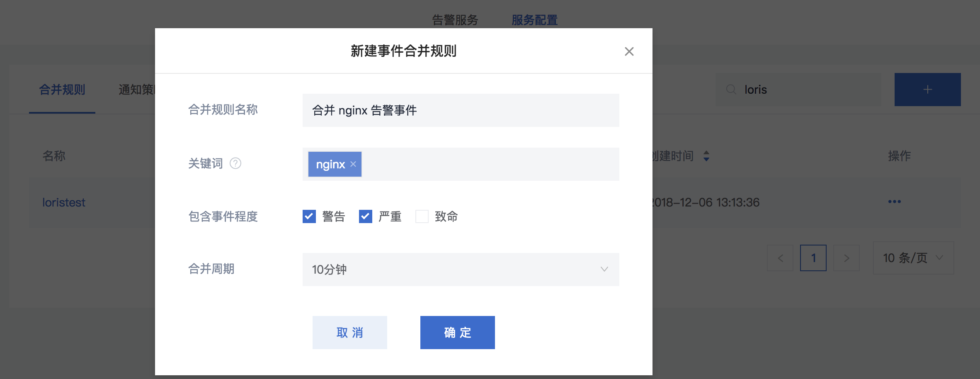Check the 致命 checkbox
This screenshot has height=379, width=980.
coord(422,216)
